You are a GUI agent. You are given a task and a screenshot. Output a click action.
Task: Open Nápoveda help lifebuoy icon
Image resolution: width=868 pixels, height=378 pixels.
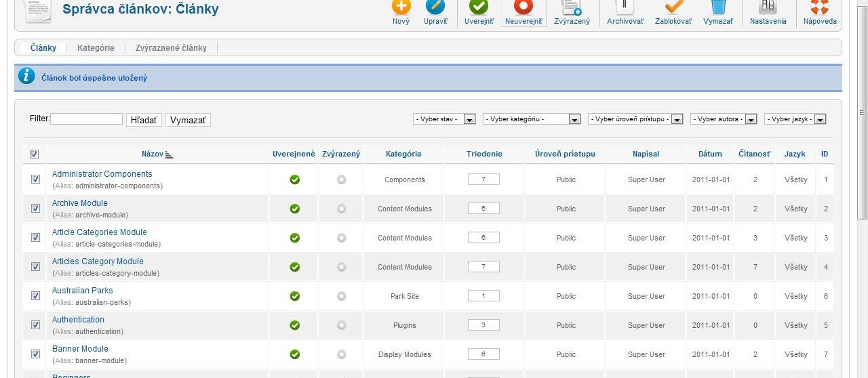pyautogui.click(x=820, y=8)
